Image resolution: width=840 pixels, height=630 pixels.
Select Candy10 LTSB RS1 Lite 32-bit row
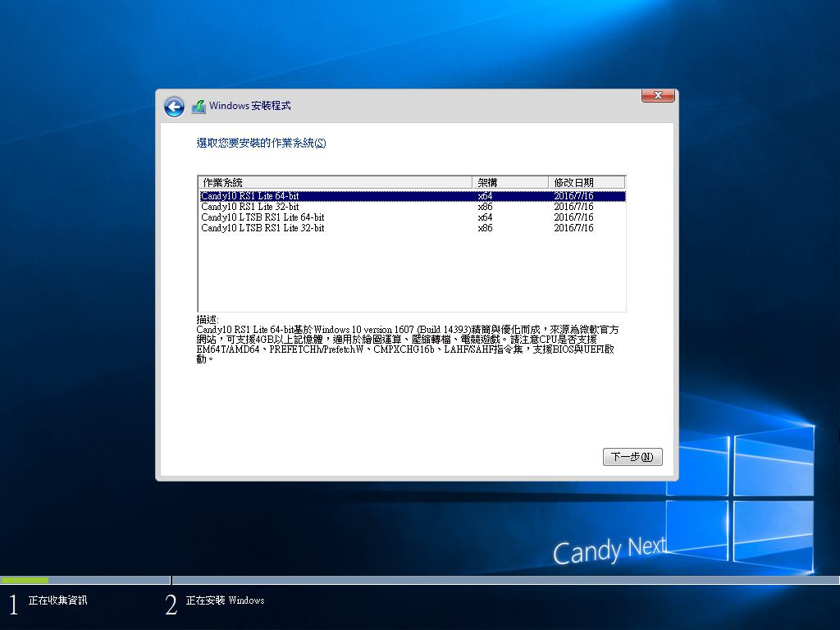pos(412,228)
